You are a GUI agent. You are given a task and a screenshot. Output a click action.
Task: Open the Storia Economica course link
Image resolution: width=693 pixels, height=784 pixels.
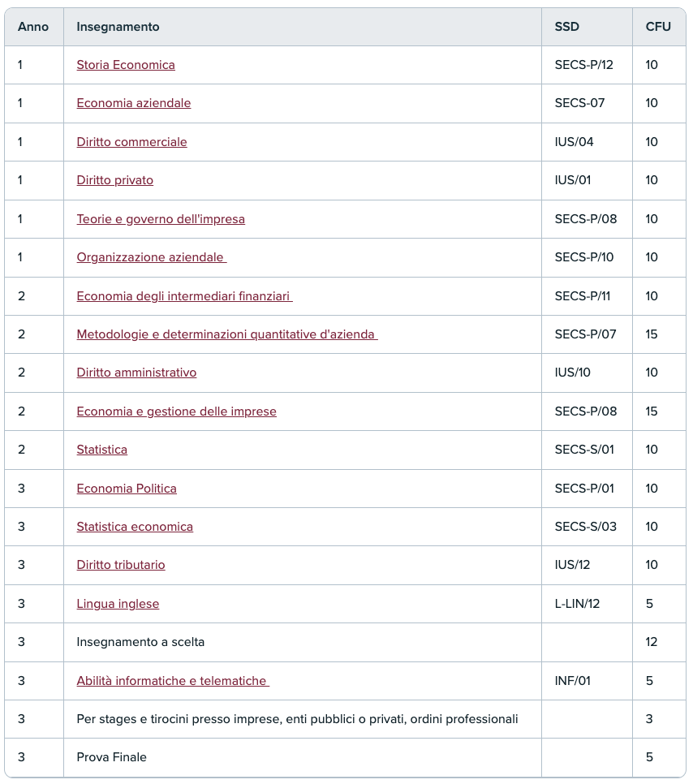click(x=126, y=65)
